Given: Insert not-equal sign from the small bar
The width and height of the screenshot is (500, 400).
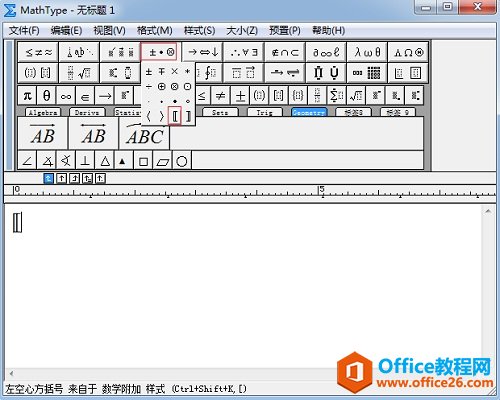Looking at the screenshot, I should coord(220,96).
